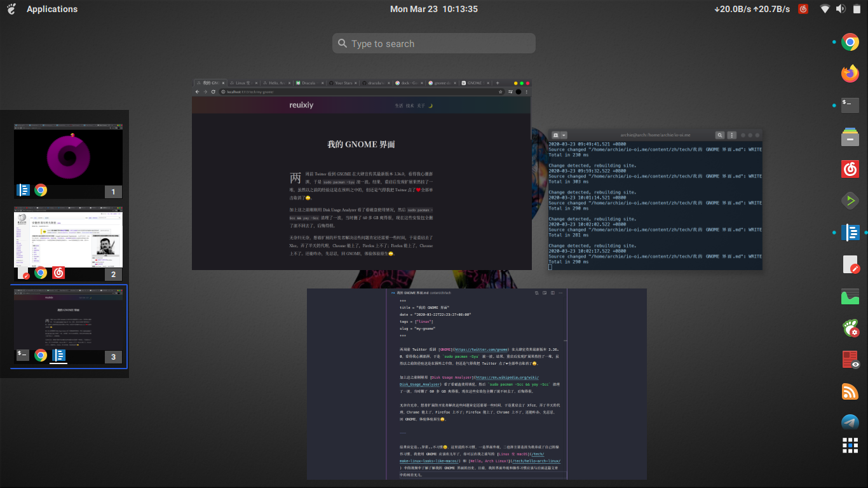Screen dimensions: 868x488
Task: Switch to the GNOME S tab in Chrome
Action: [x=473, y=83]
